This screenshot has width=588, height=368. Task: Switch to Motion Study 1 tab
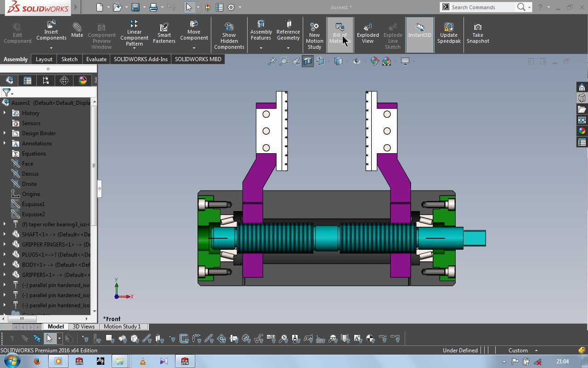tap(122, 327)
